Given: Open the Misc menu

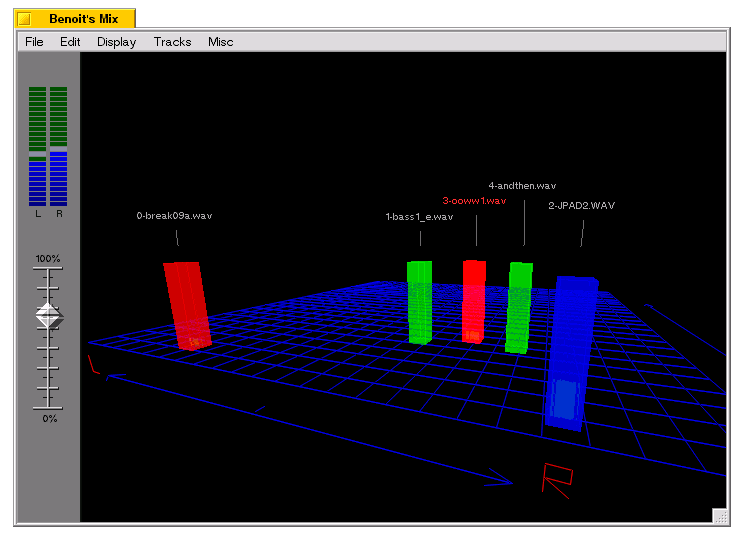Looking at the screenshot, I should tap(220, 42).
